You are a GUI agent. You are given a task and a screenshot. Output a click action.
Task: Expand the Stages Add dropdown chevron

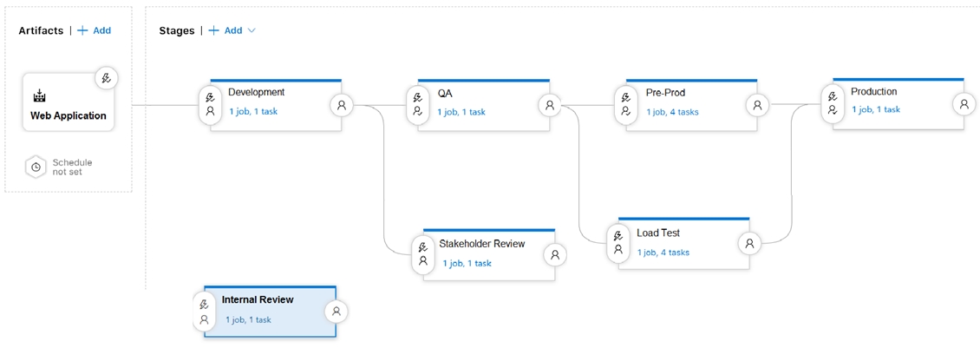(252, 30)
